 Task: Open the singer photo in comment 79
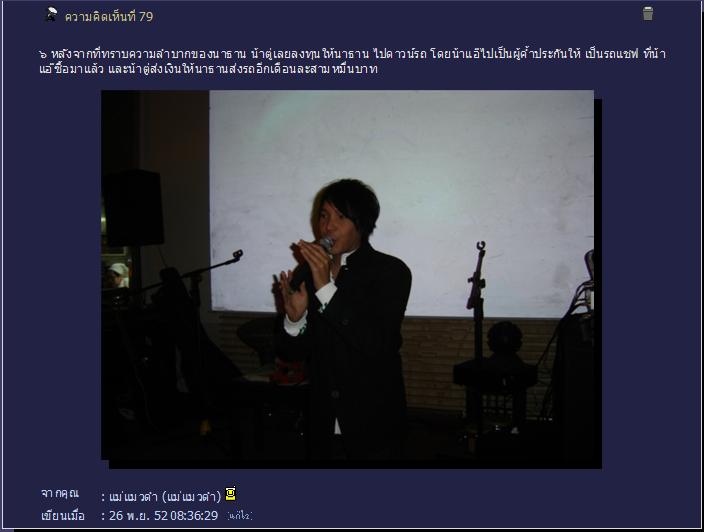(x=351, y=279)
